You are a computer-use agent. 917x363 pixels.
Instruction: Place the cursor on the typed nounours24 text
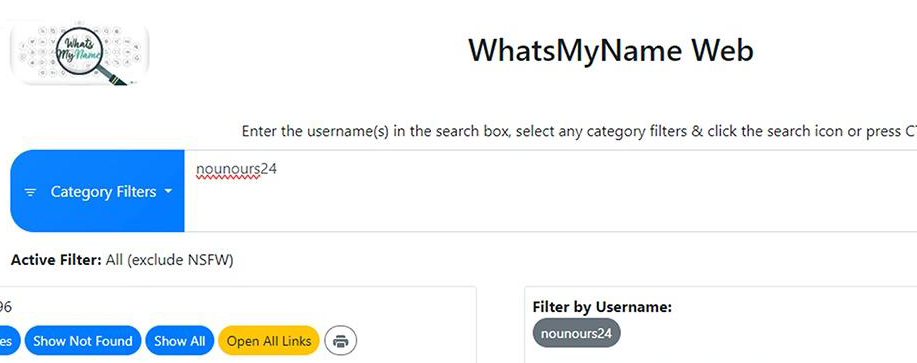point(236,169)
